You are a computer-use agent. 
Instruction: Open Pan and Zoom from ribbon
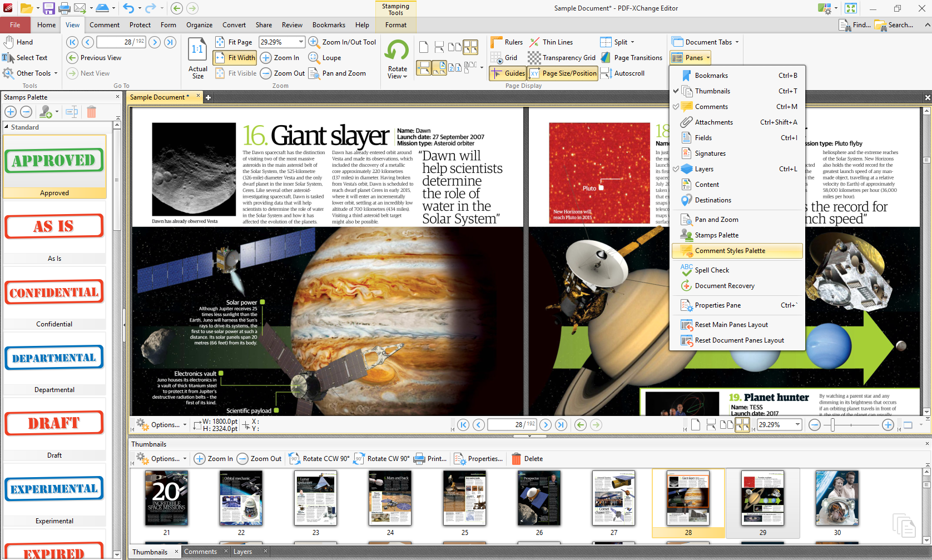pyautogui.click(x=337, y=73)
